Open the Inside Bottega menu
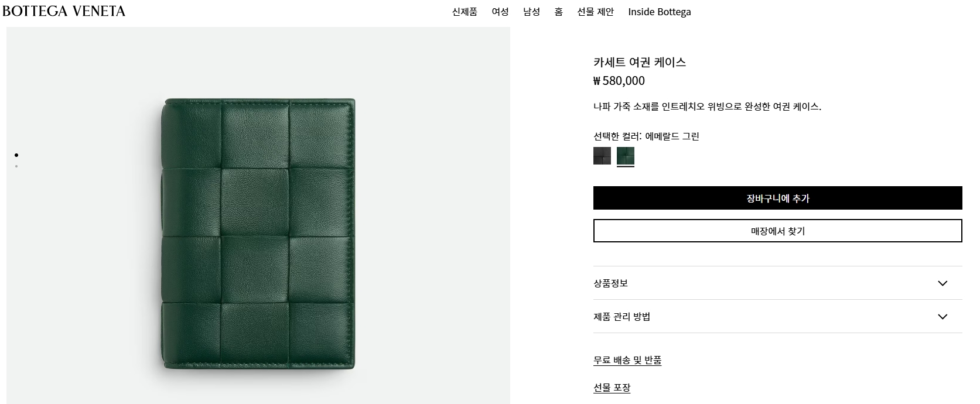 pyautogui.click(x=660, y=12)
